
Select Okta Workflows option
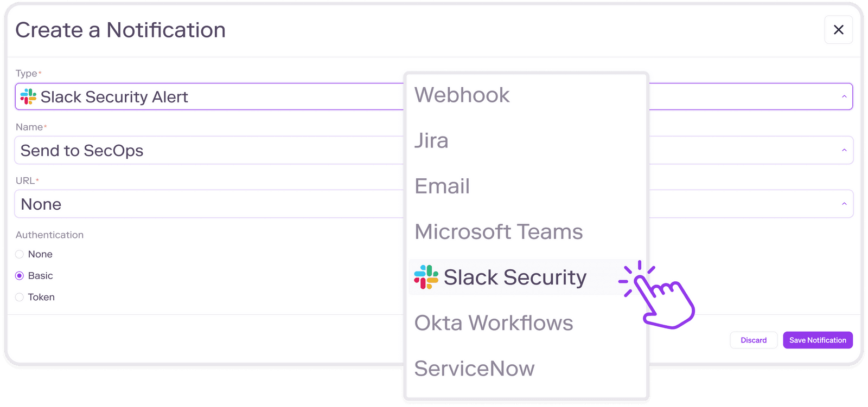494,323
